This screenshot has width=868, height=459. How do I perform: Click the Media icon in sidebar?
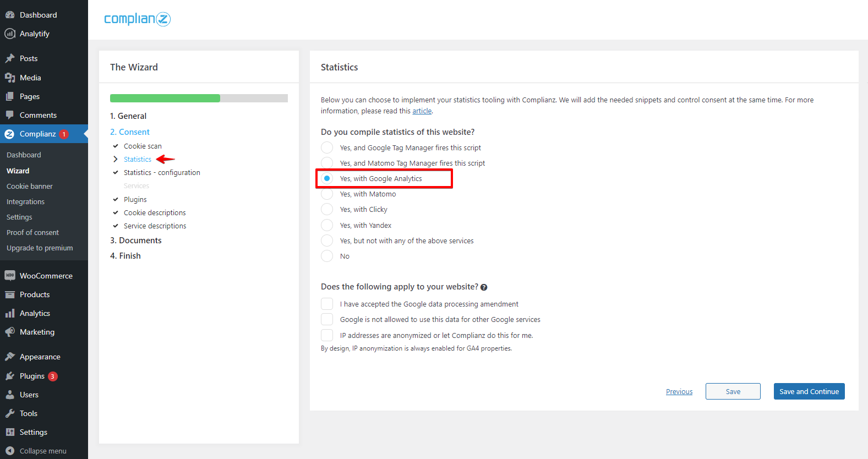10,78
